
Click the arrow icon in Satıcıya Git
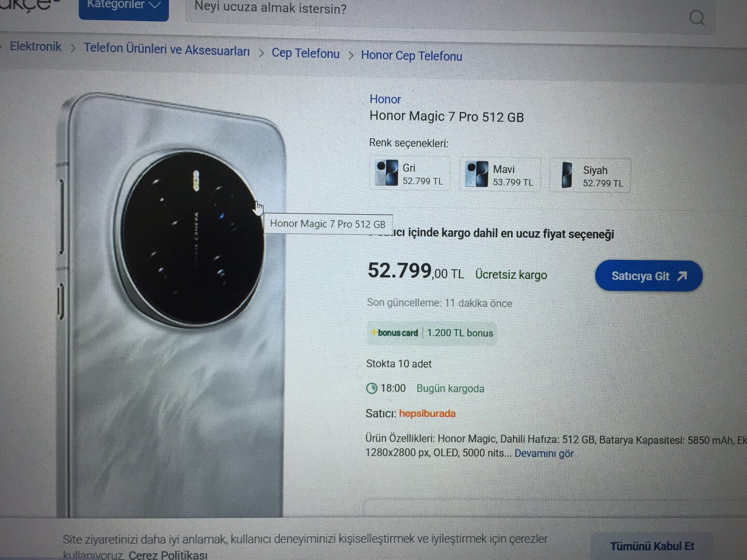point(682,276)
